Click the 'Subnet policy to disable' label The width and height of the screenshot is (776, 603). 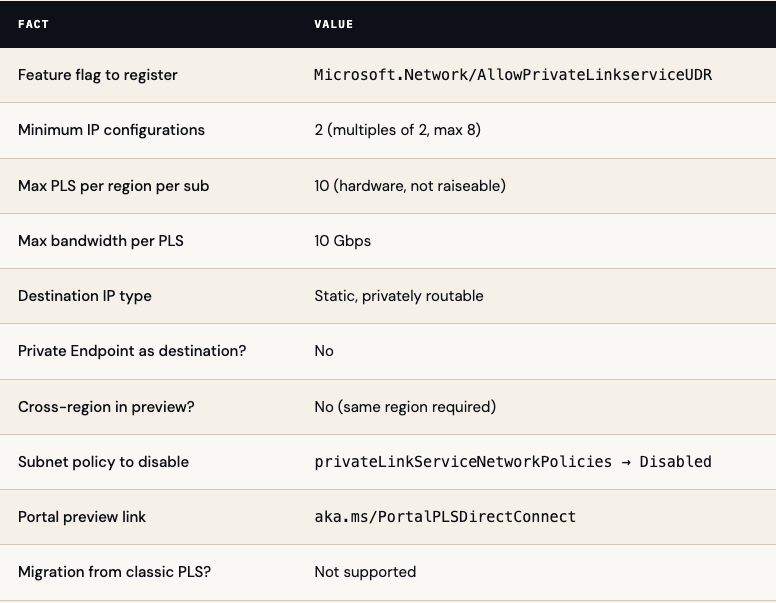pos(103,462)
